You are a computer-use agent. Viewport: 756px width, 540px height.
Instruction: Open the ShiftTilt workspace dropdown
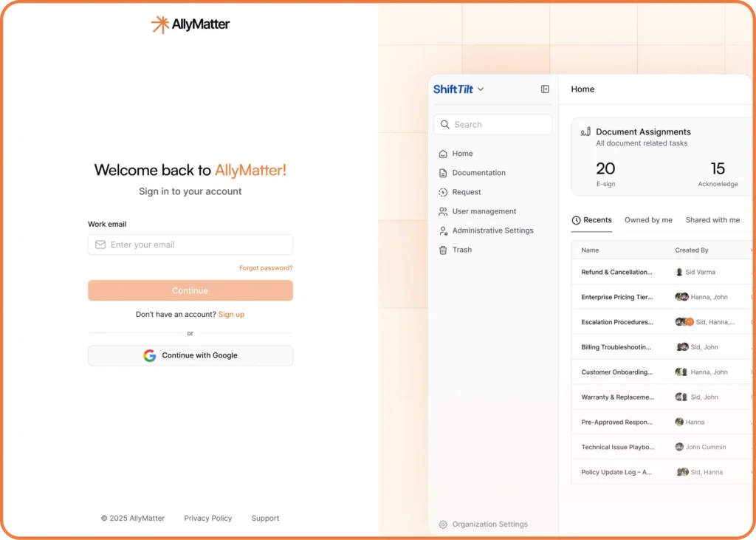tap(458, 89)
